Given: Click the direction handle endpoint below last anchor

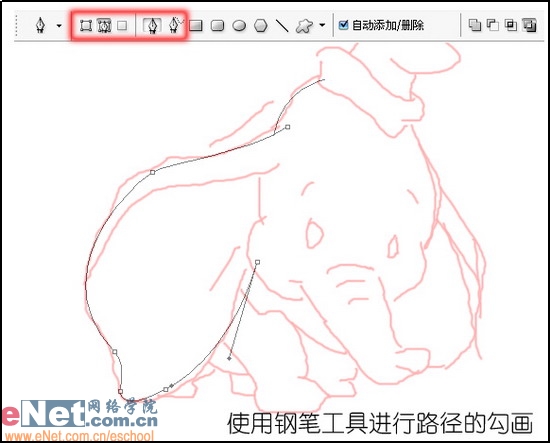Looking at the screenshot, I should point(229,358).
